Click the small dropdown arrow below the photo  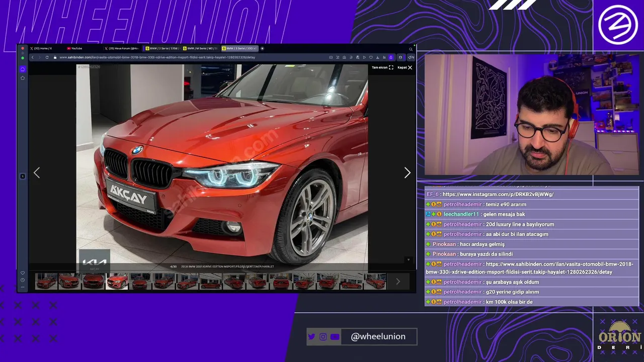pyautogui.click(x=409, y=260)
